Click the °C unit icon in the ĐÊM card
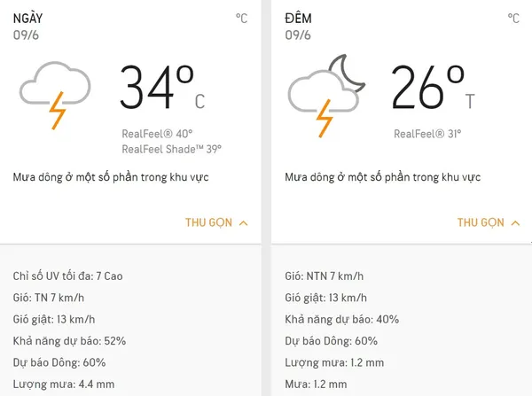 click(x=513, y=19)
